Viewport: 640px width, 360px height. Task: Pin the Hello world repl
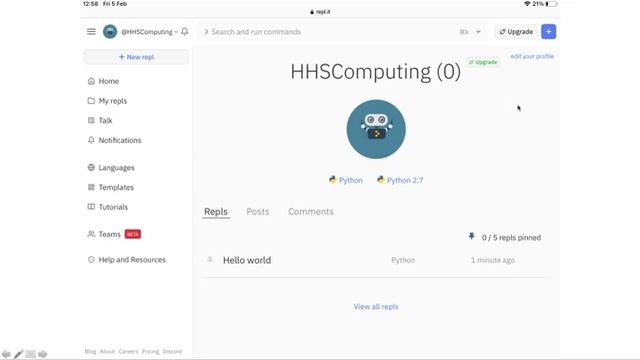pos(210,260)
